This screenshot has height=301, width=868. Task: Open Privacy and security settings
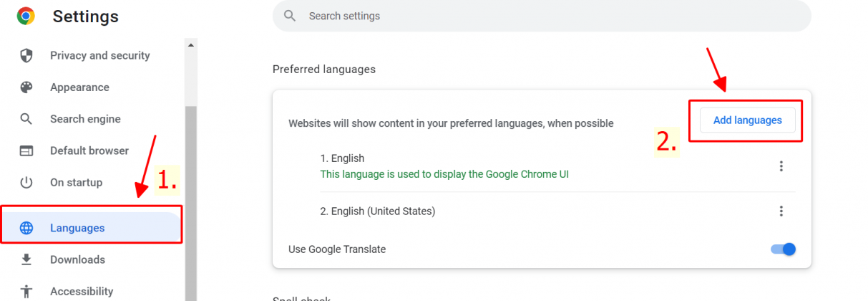point(99,56)
